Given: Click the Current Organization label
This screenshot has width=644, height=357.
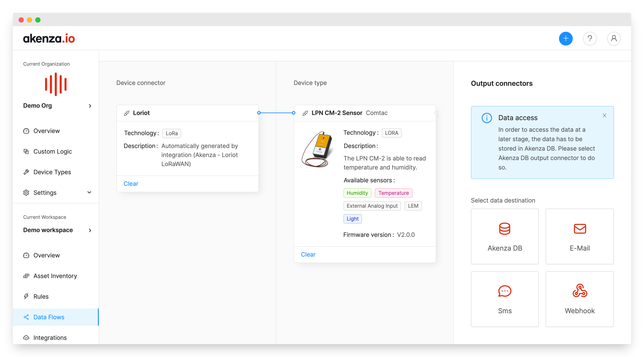Looking at the screenshot, I should pos(46,64).
